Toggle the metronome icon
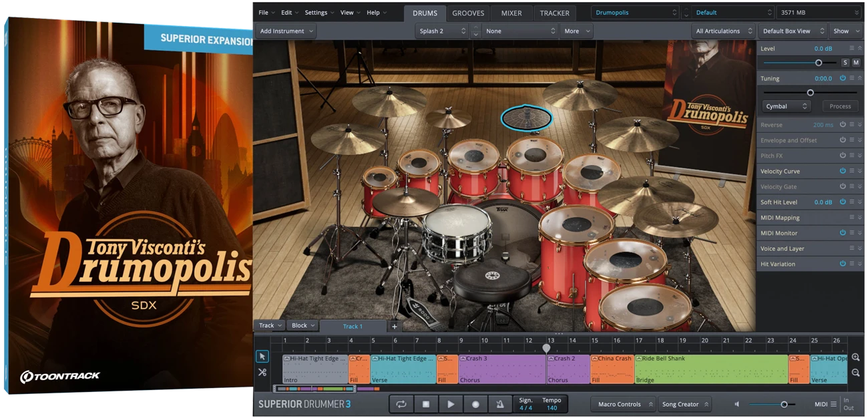868x418 pixels. pyautogui.click(x=499, y=404)
